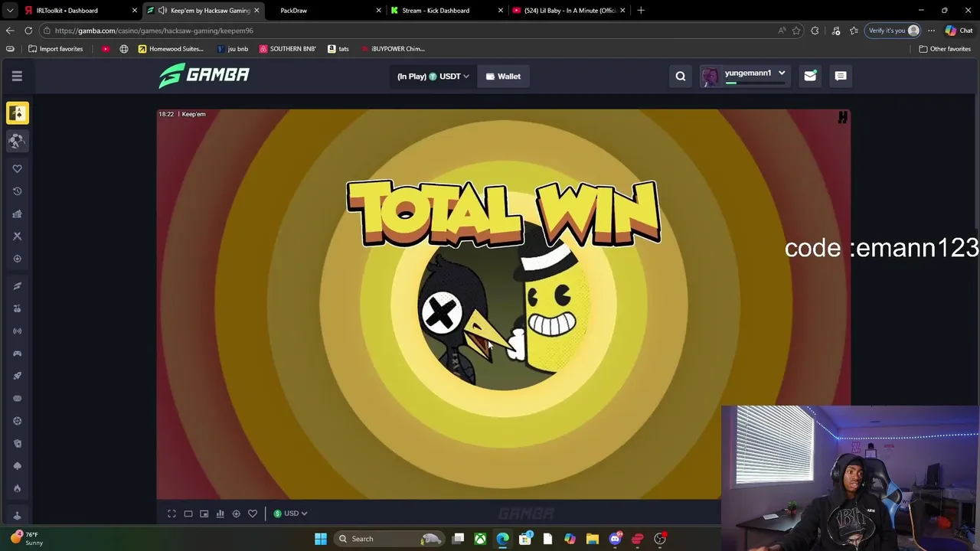This screenshot has height=551, width=980.
Task: Open OBS Studio in taskbar
Action: click(660, 539)
